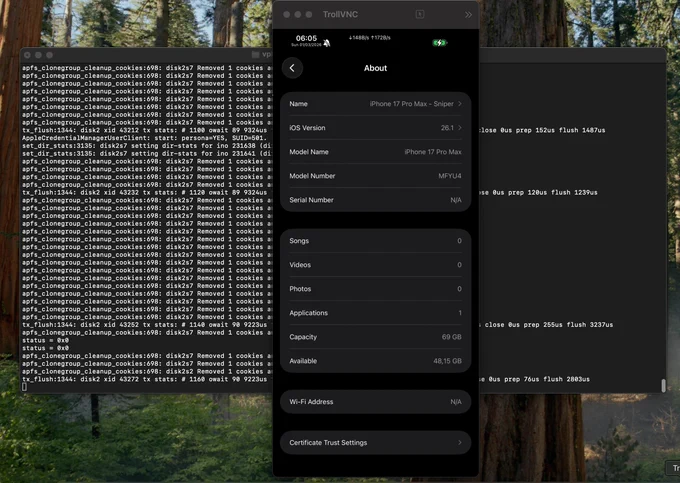Click the tx_flush line with xid 43272

click(x=144, y=379)
